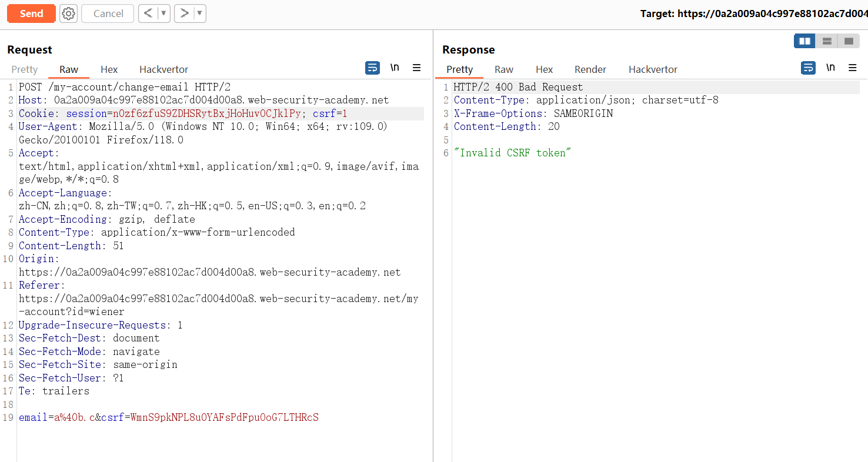Click the request body email parameter line
Screen dimensions: 868x462
click(x=168, y=418)
